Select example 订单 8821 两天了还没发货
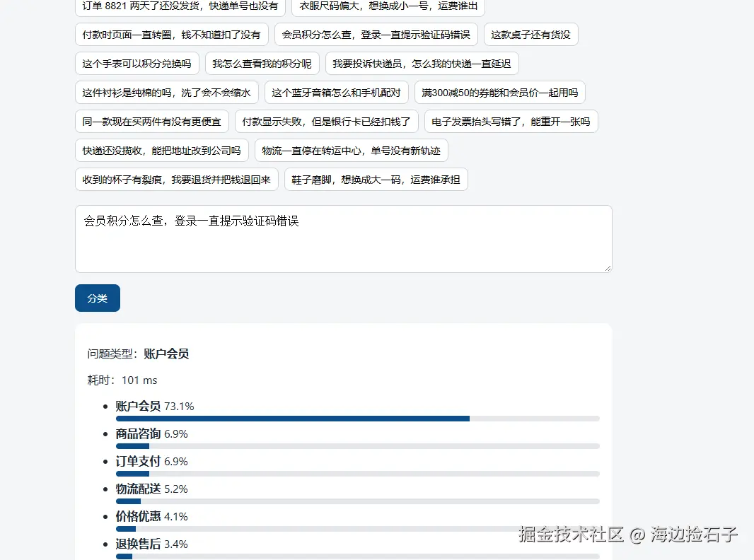754x560 pixels. 180,6
